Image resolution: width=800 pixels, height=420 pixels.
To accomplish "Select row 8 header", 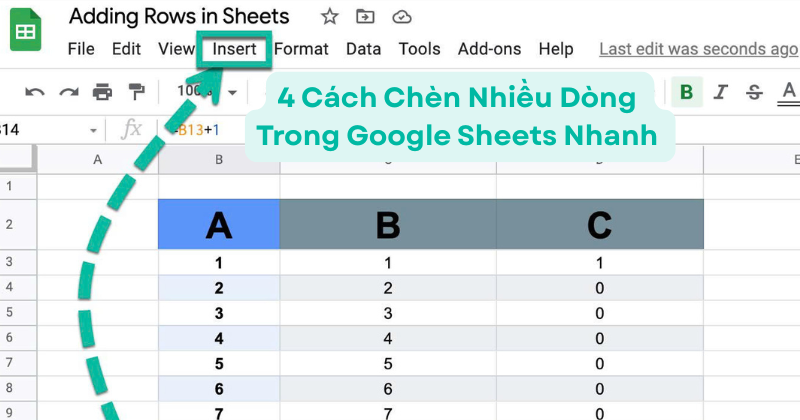I will point(18,388).
